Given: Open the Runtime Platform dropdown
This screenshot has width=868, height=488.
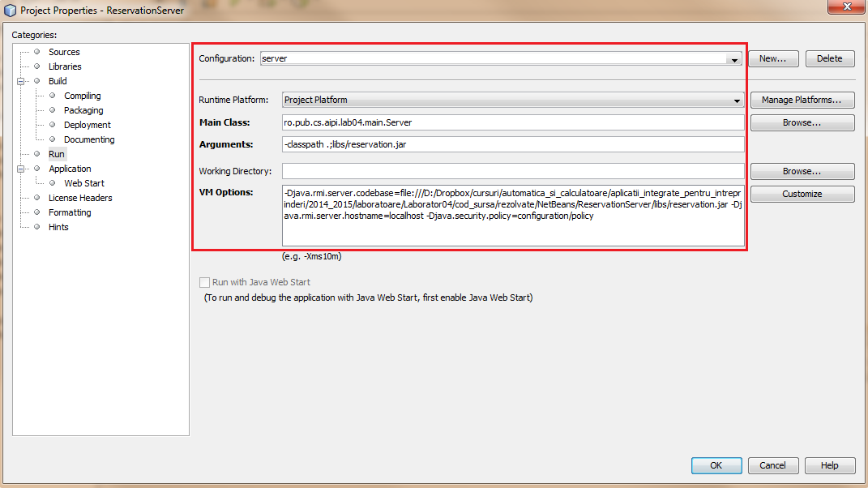Looking at the screenshot, I should tap(512, 100).
